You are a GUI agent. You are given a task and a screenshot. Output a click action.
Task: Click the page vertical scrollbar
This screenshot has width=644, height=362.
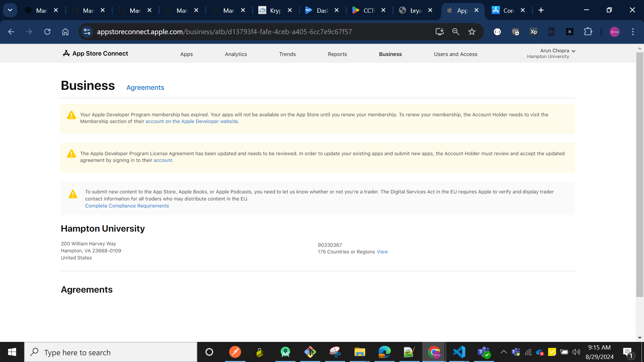point(640,174)
